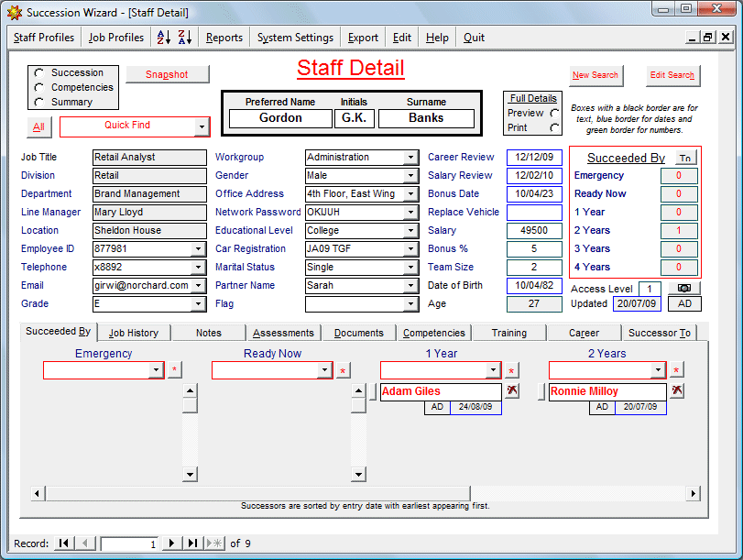This screenshot has width=743, height=560.
Task: Open the System Settings menu
Action: [295, 38]
